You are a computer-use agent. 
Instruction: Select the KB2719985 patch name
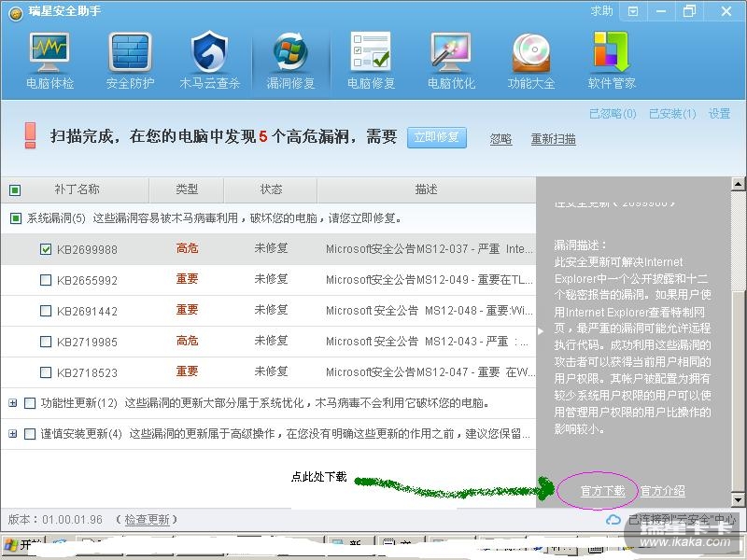coord(87,342)
